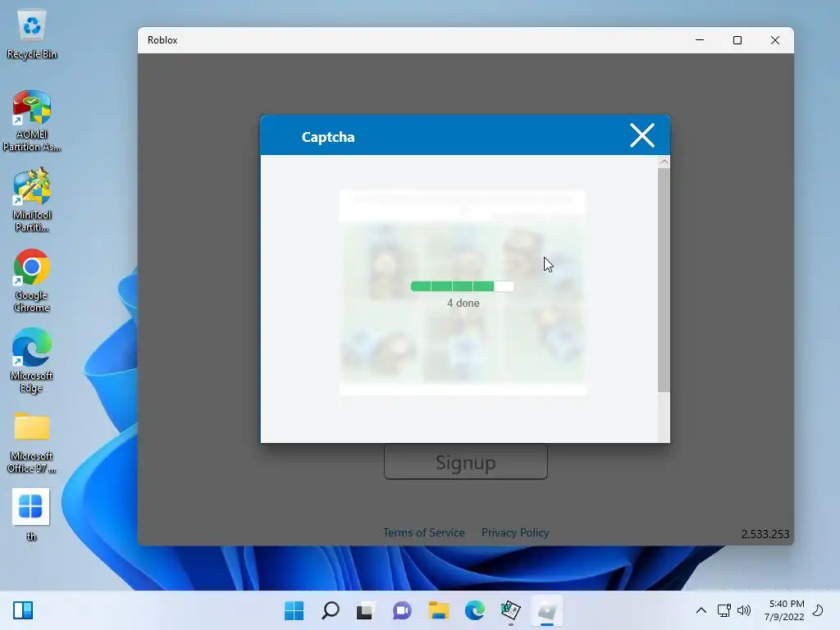Close the Captcha dialog with the X
The width and height of the screenshot is (840, 630).
tap(641, 135)
